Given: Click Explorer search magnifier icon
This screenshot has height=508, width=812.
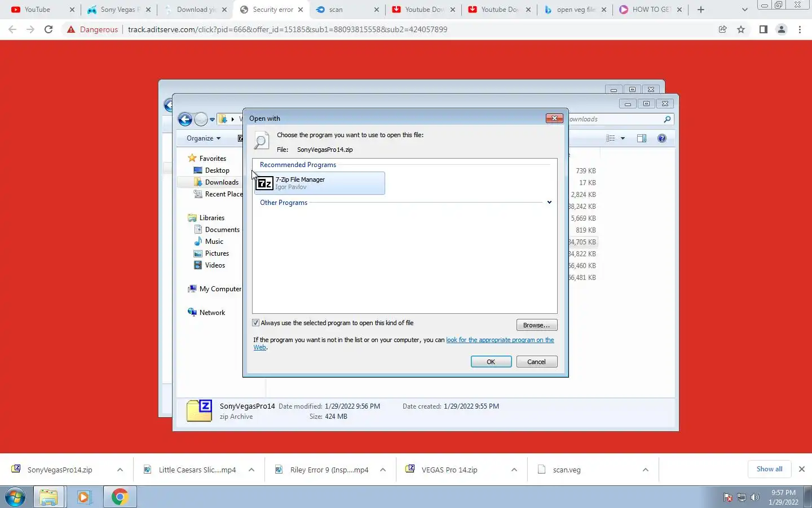Looking at the screenshot, I should click(x=667, y=119).
